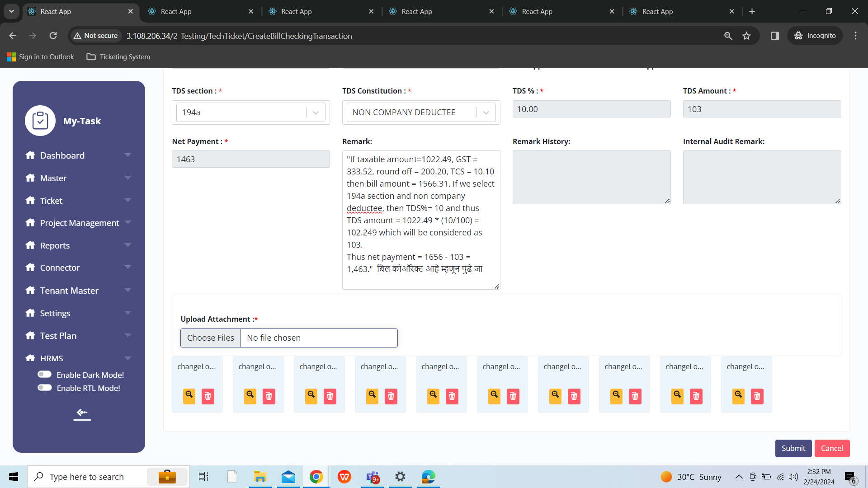The height and width of the screenshot is (488, 868).
Task: Click the TDS Amount field showing 103
Action: (x=762, y=109)
